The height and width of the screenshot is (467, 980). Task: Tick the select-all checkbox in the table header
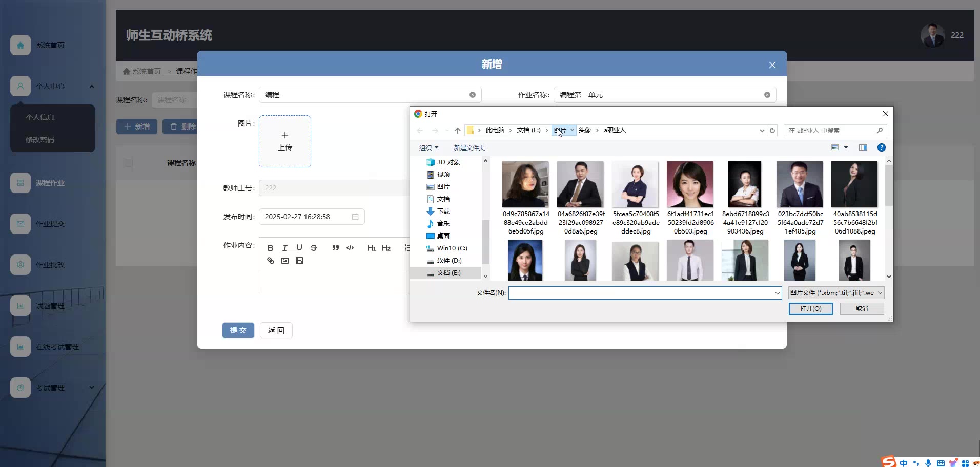pyautogui.click(x=128, y=163)
